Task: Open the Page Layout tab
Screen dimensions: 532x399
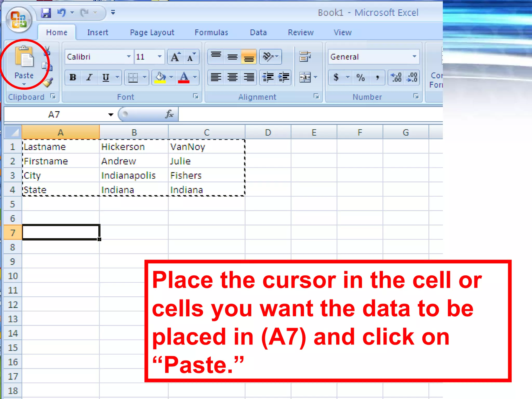Action: 152,32
